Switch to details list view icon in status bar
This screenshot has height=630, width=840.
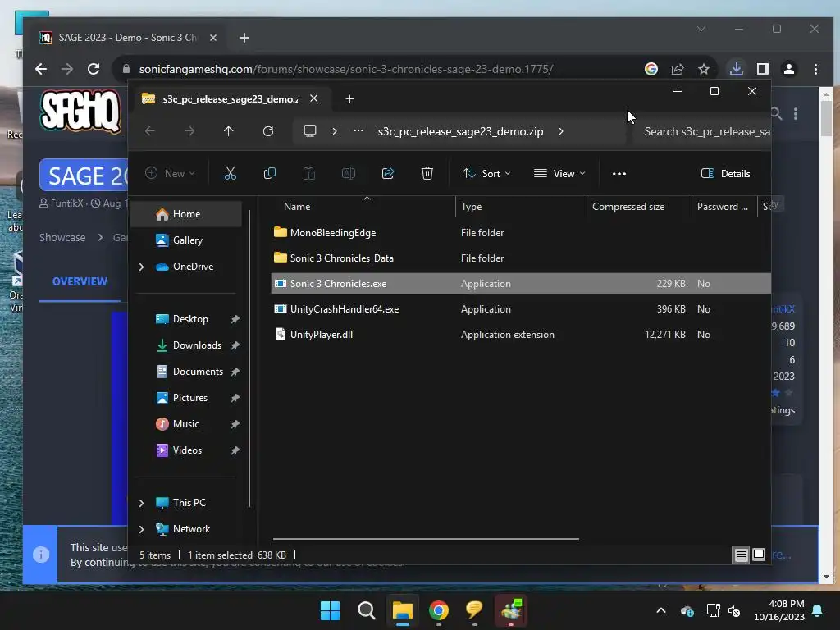click(741, 555)
